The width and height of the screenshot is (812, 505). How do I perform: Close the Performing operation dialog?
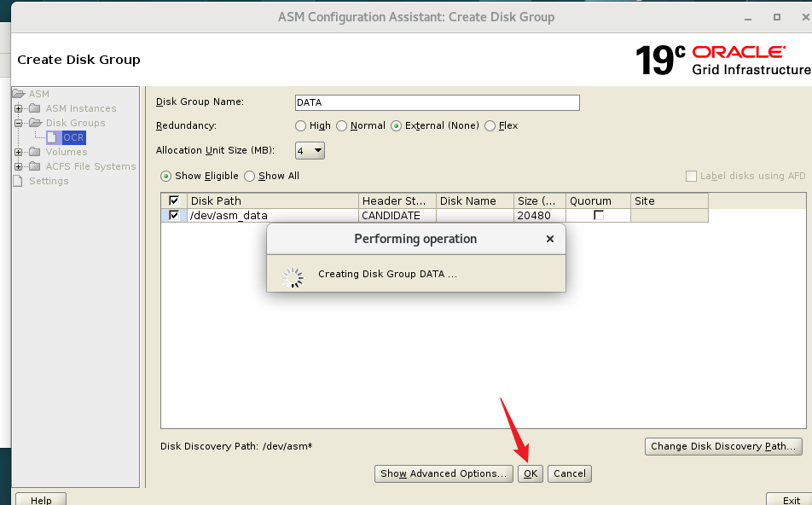[550, 239]
